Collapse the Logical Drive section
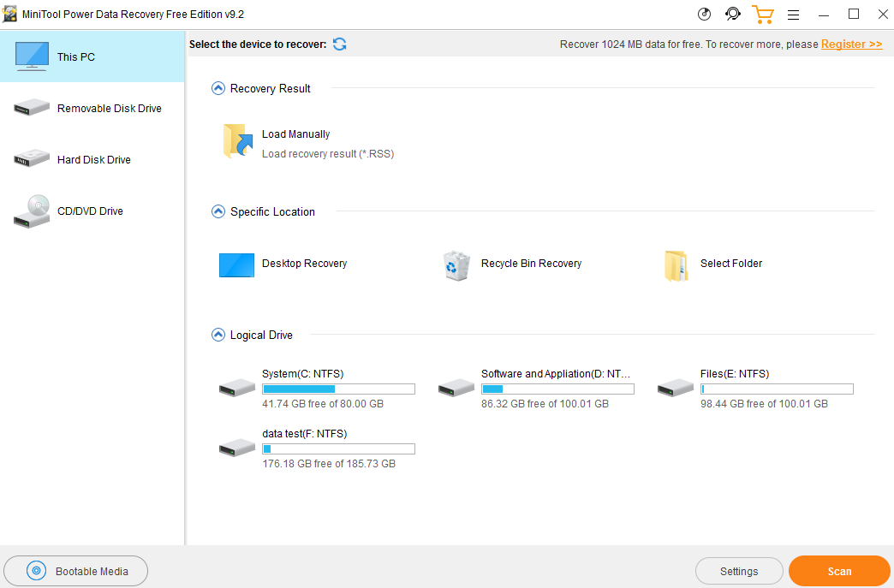This screenshot has height=588, width=894. 218,335
